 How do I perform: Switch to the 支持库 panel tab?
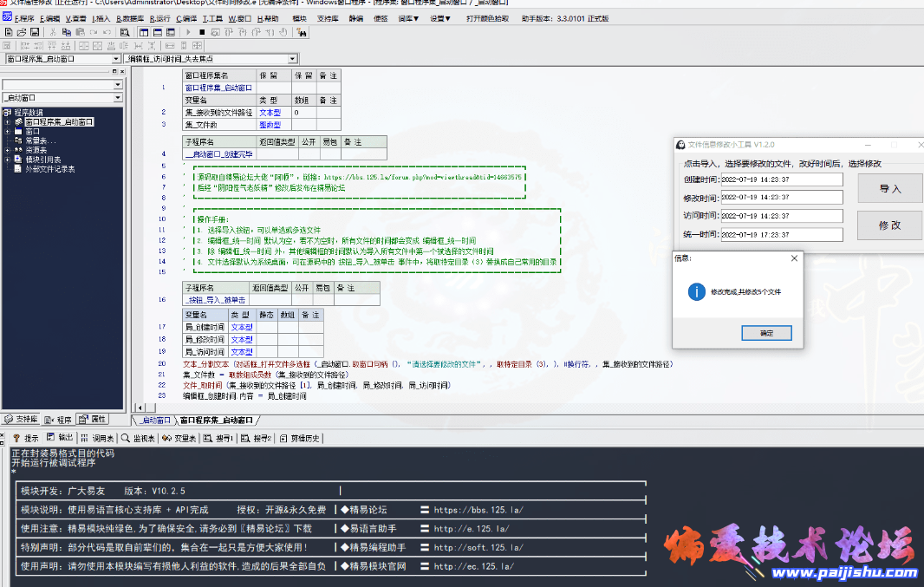point(22,419)
